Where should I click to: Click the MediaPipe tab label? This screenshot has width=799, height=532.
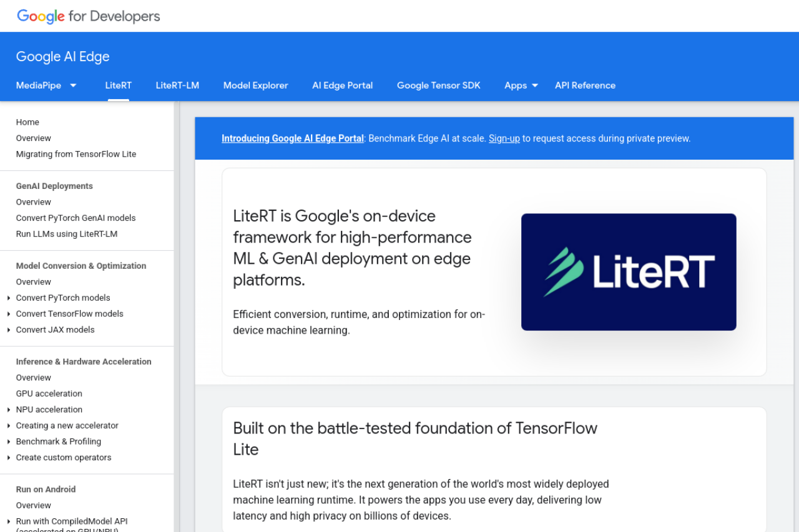click(x=39, y=85)
